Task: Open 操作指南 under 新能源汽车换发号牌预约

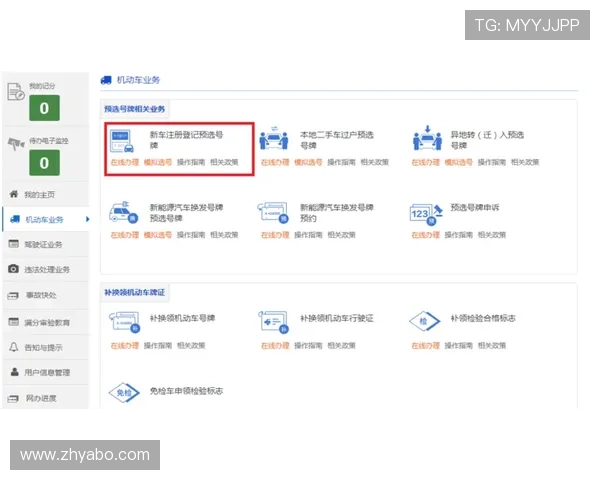Action: coord(308,235)
